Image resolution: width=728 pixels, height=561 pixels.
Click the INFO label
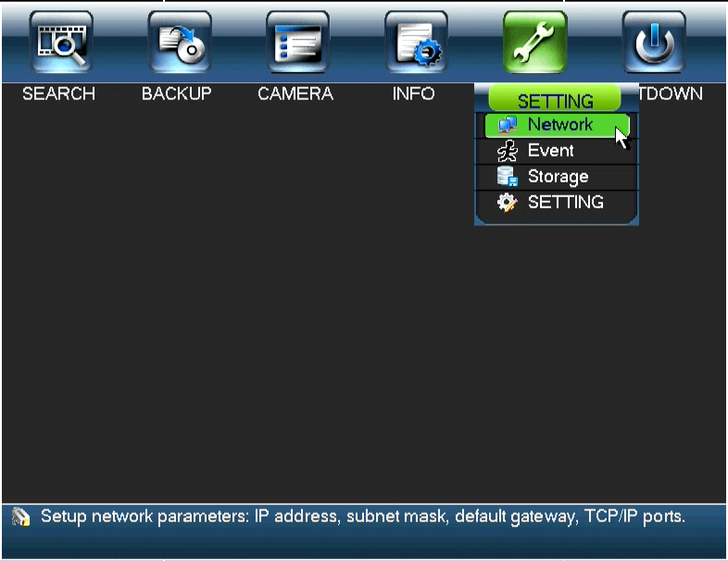pyautogui.click(x=413, y=93)
